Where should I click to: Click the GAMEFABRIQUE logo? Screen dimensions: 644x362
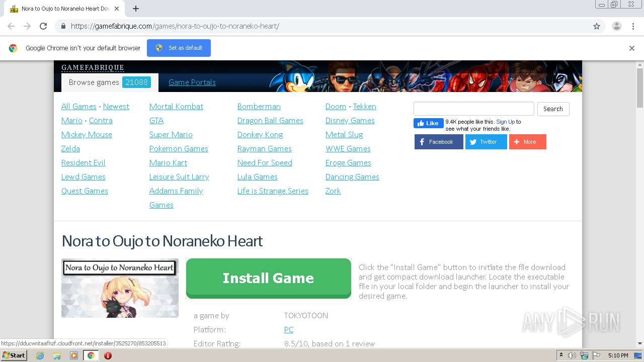pos(93,67)
